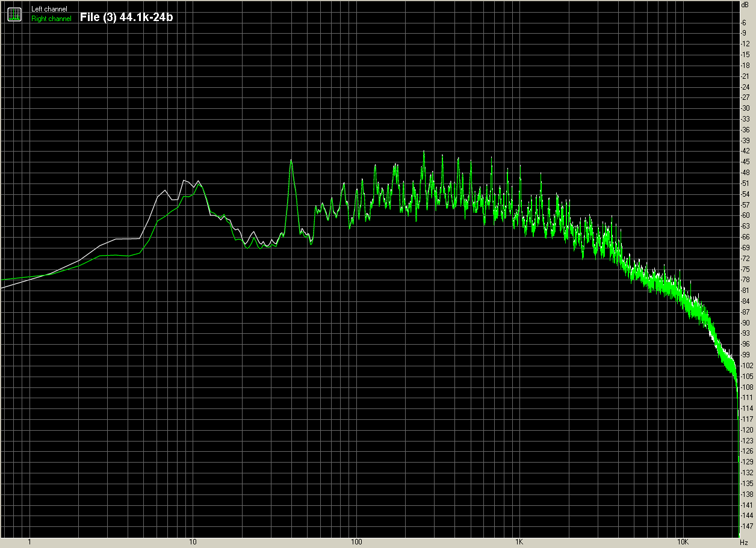Click the '-18' dB axis label

[746, 65]
